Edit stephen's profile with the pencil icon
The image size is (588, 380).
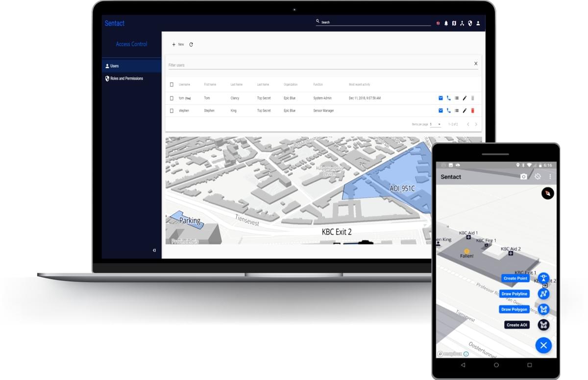(x=465, y=110)
